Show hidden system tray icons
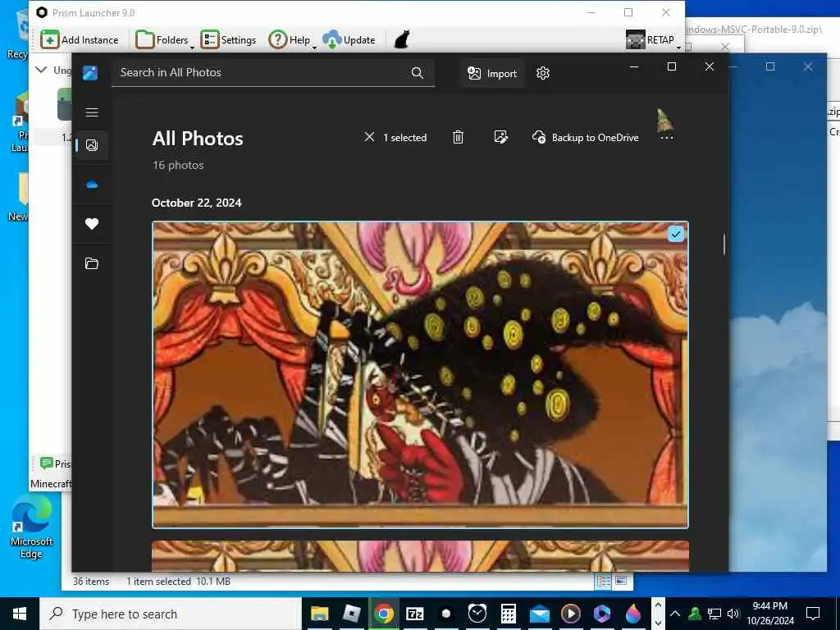Image resolution: width=840 pixels, height=630 pixels. (675, 614)
